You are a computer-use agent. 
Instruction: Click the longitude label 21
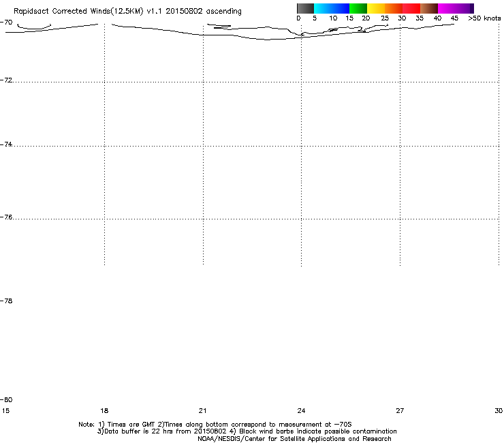[202, 410]
